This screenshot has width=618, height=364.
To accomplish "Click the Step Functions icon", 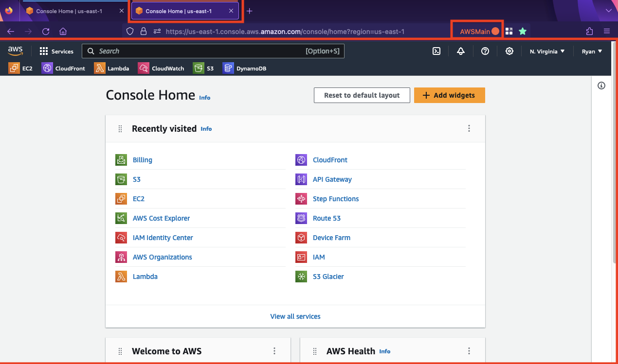I will click(301, 199).
